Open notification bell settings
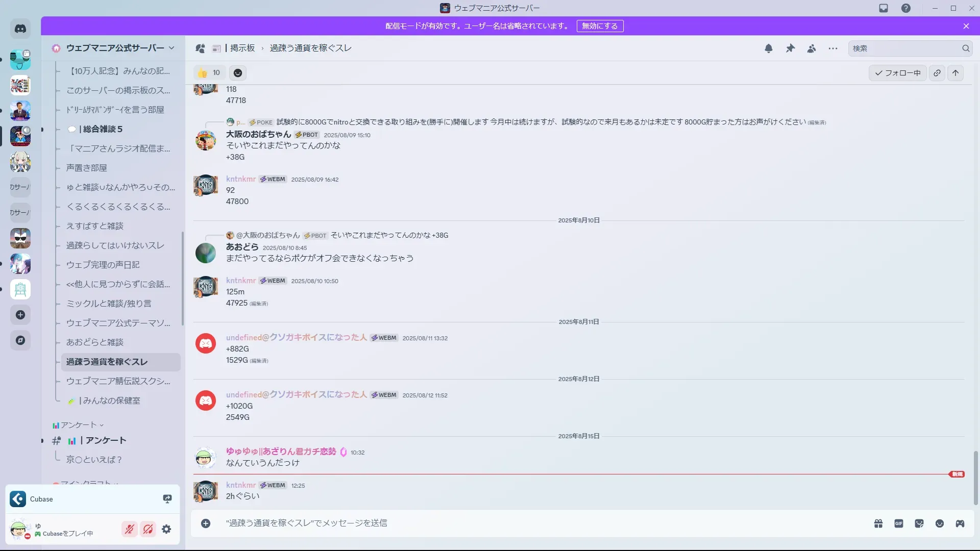Viewport: 980px width, 551px height. coord(768,48)
